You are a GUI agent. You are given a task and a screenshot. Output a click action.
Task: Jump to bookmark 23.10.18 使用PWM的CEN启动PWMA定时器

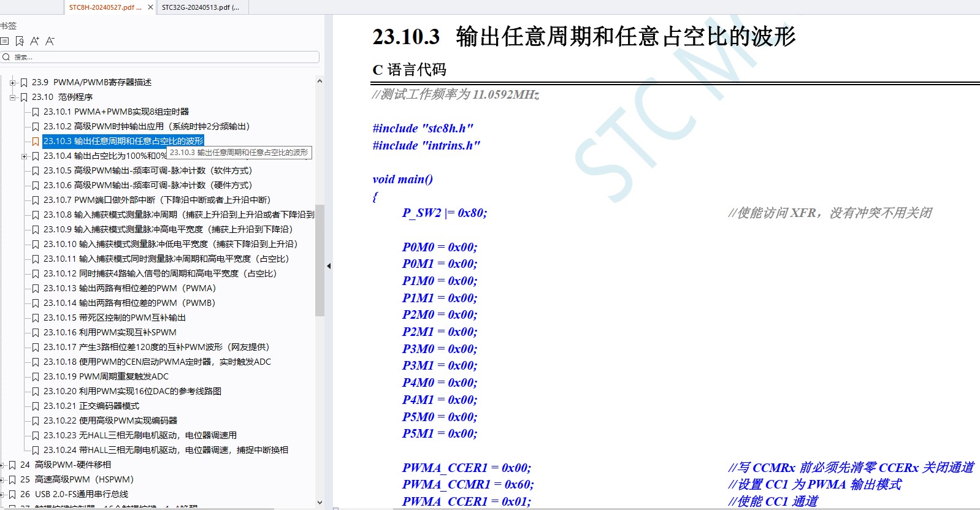coord(157,362)
